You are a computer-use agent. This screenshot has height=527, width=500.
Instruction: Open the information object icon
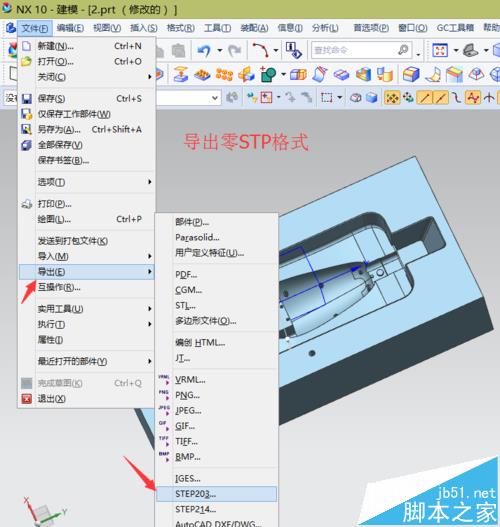(293, 50)
